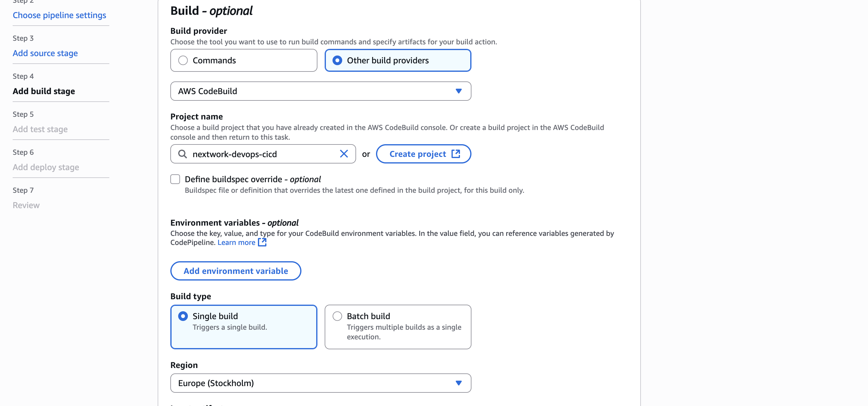The image size is (868, 406).
Task: Go to Add source stage step
Action: 45,53
